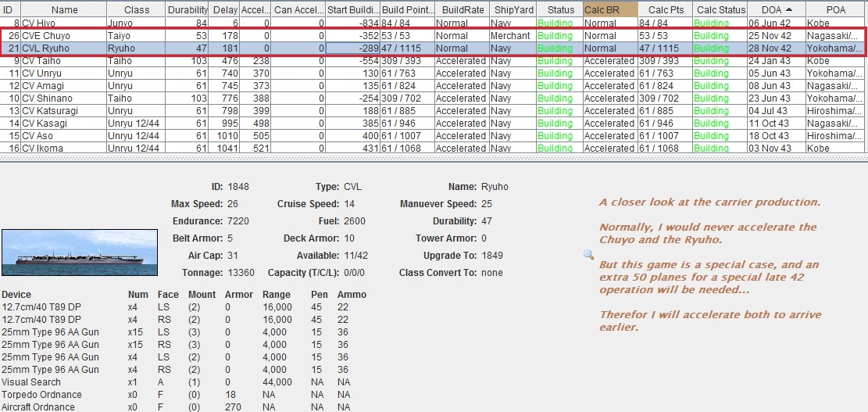This screenshot has width=868, height=412.
Task: Click the Ryuho ship thumbnail image
Action: pos(80,253)
